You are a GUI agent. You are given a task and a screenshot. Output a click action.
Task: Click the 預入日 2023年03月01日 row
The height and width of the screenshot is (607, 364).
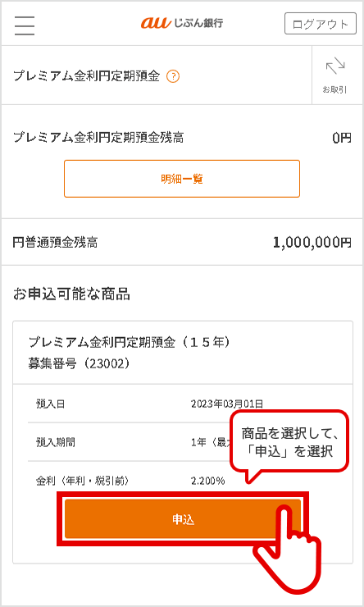[x=183, y=404]
